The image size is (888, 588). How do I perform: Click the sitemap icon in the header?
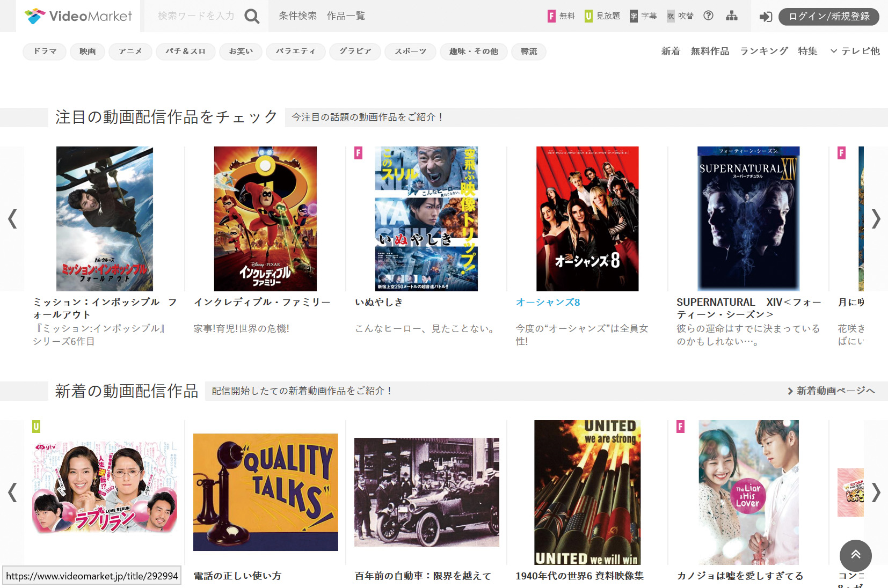coord(731,16)
